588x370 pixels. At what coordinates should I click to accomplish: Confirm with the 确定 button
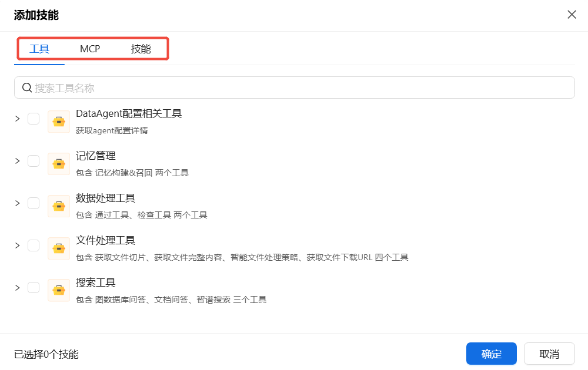click(491, 354)
